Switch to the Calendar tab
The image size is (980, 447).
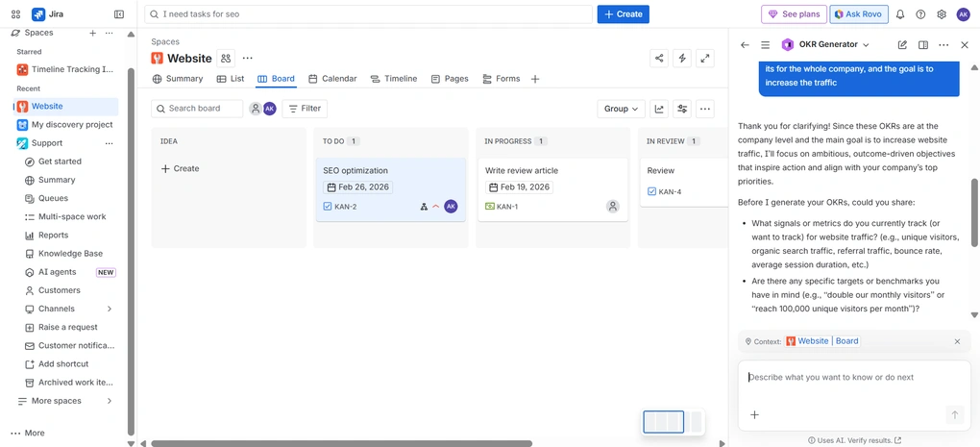[x=332, y=79]
